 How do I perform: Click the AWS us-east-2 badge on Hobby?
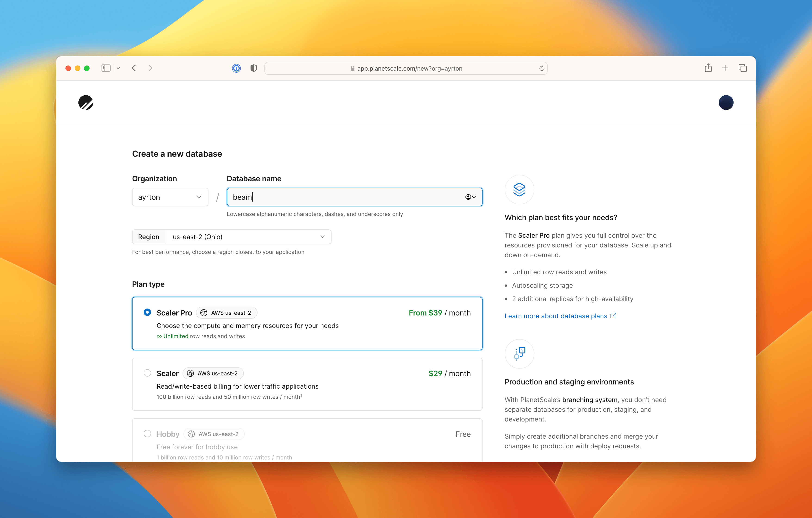point(214,434)
